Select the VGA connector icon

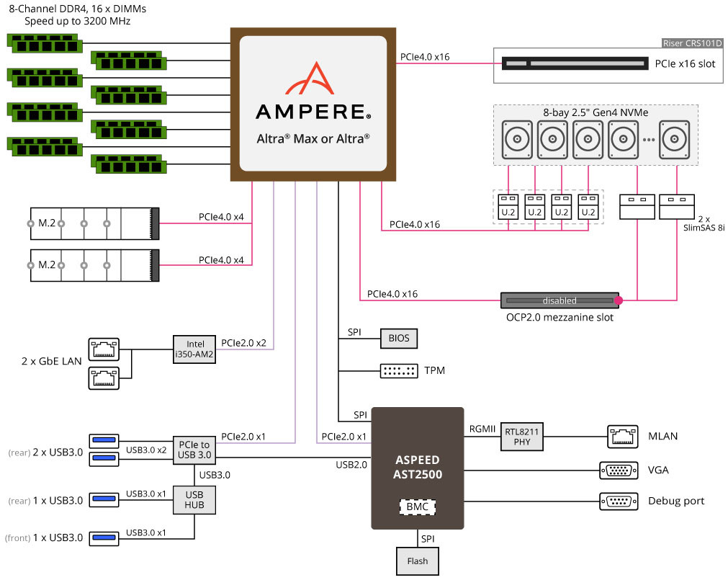coord(619,470)
